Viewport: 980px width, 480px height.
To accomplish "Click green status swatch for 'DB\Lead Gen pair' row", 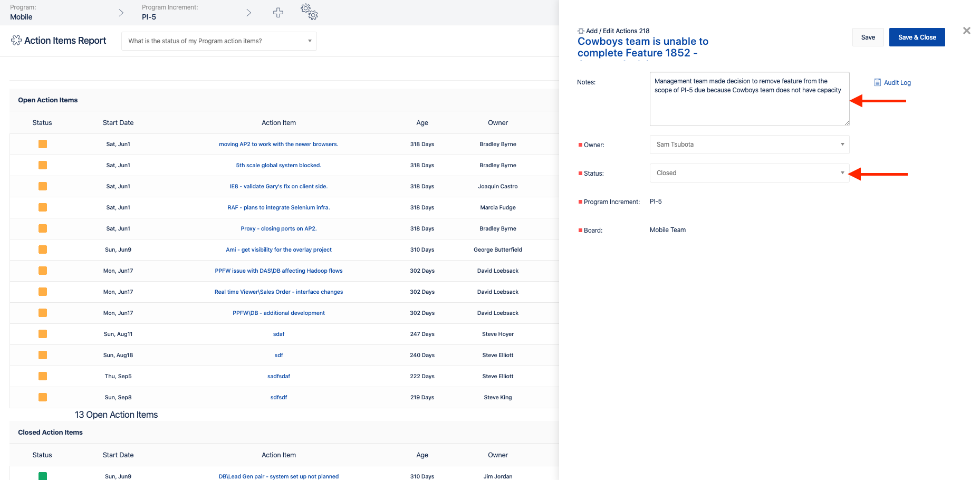I will 43,476.
